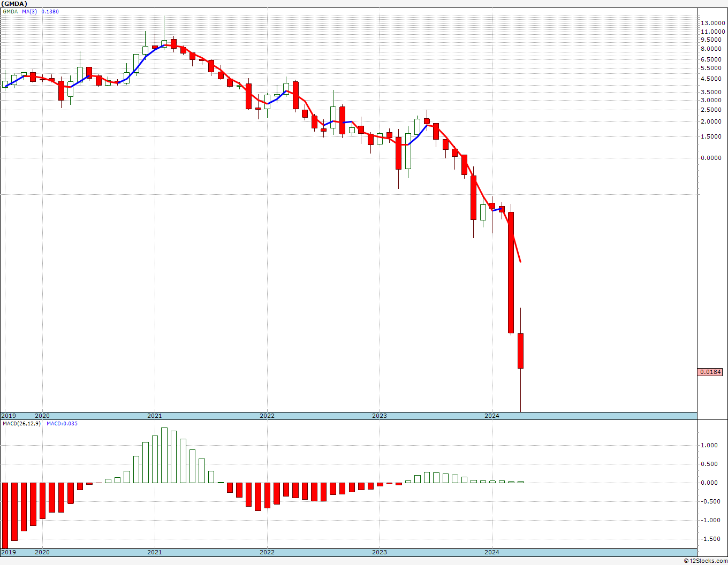This screenshot has width=728, height=565.
Task: Click the MACD:0.035 value readout
Action: pos(62,424)
